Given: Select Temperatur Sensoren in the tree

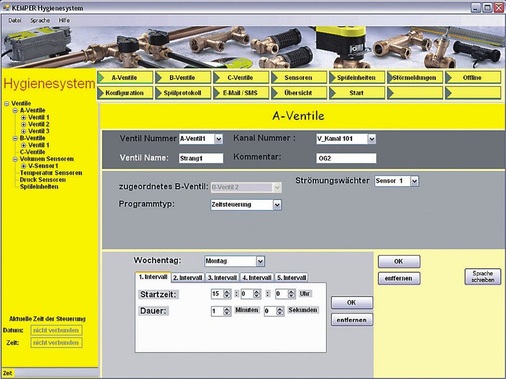Looking at the screenshot, I should click(x=51, y=173).
